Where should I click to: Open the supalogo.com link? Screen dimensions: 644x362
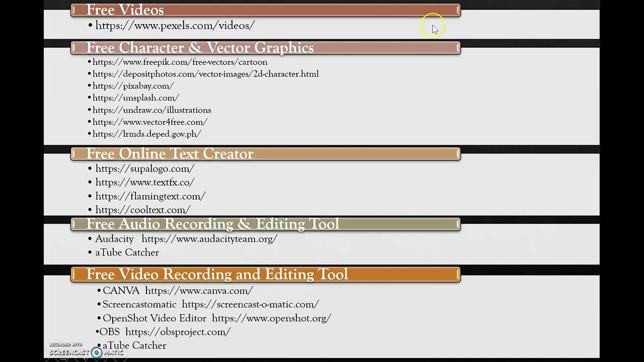145,169
